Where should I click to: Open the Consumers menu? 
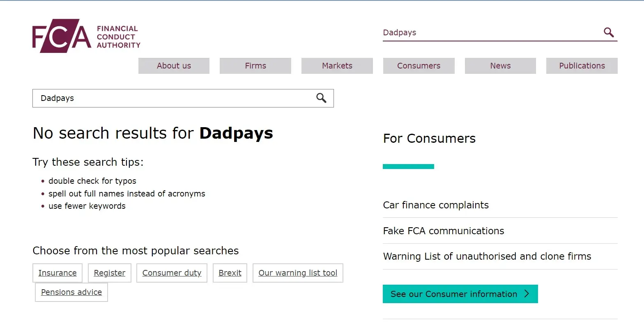(419, 66)
